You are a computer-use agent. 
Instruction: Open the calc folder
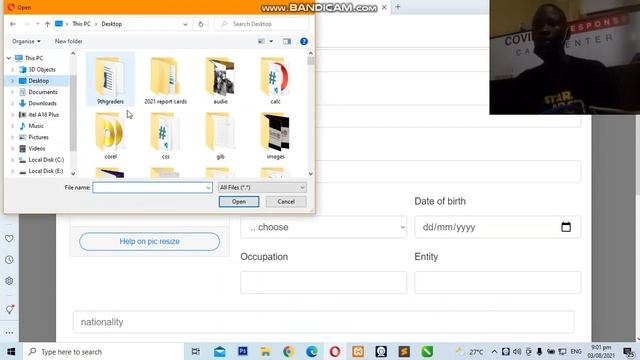tap(275, 80)
